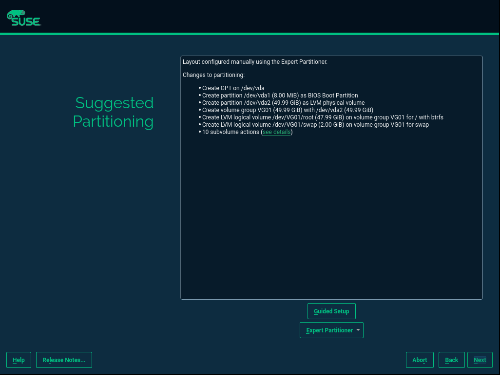Select the /dev/vda1 BIOS Boot Partition line
Viewport: 500px width, 375px height.
pos(280,95)
